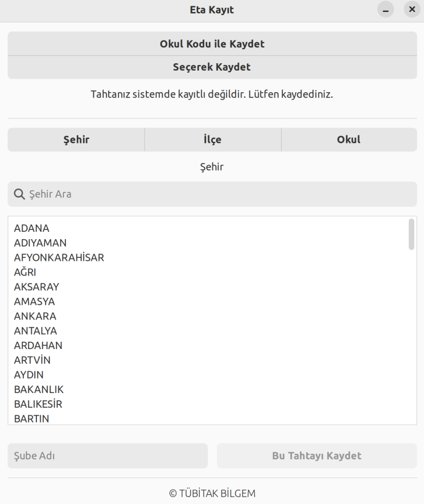Viewport: 424px width, 504px height.
Task: Click the search magnifier icon
Action: point(20,194)
